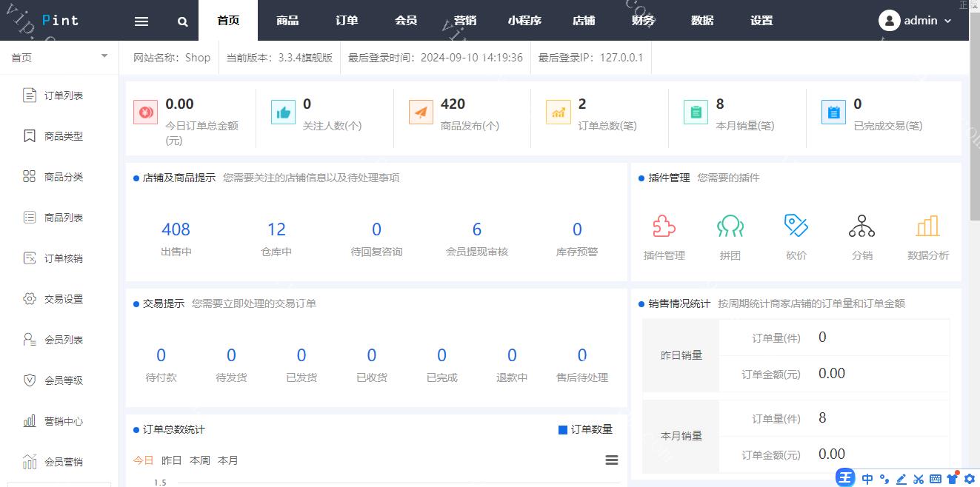The height and width of the screenshot is (487, 980).
Task: Expand the admin user dropdown
Action: coord(916,21)
